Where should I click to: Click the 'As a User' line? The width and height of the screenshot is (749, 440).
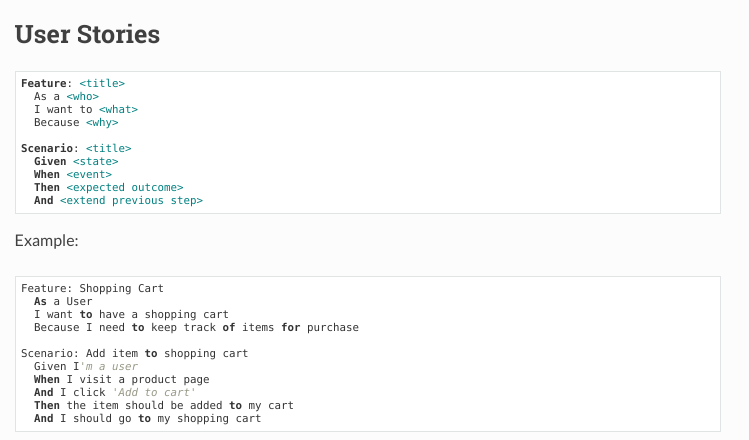[63, 301]
